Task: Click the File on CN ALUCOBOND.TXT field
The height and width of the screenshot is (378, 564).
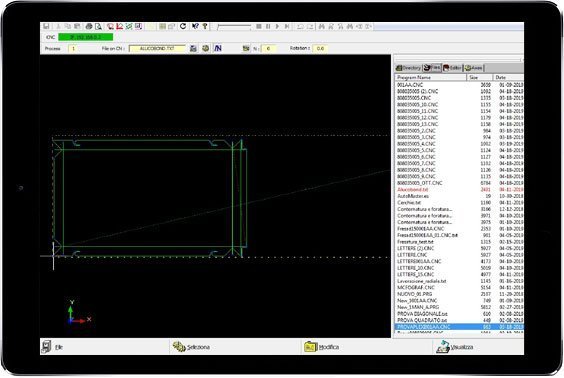Action: pos(157,48)
